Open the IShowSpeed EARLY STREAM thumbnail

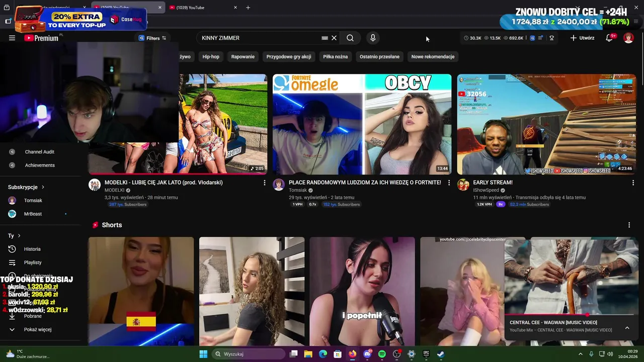tap(546, 124)
